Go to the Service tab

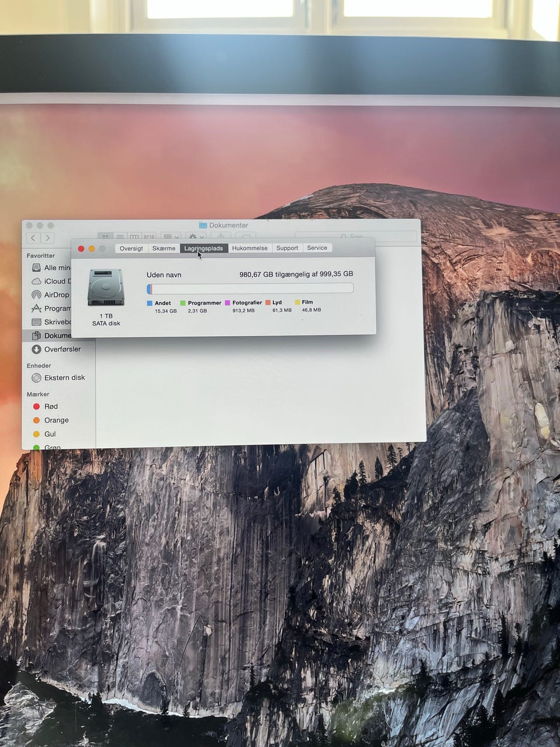317,248
